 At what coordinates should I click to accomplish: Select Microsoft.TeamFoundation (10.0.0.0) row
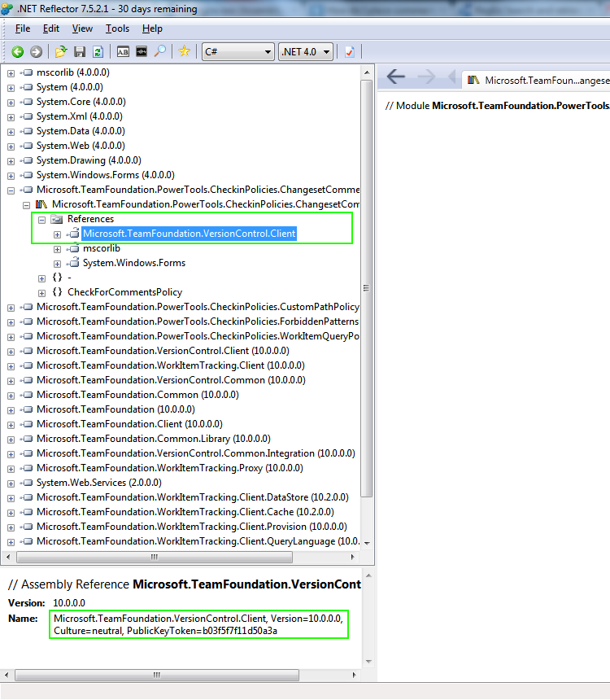[115, 409]
